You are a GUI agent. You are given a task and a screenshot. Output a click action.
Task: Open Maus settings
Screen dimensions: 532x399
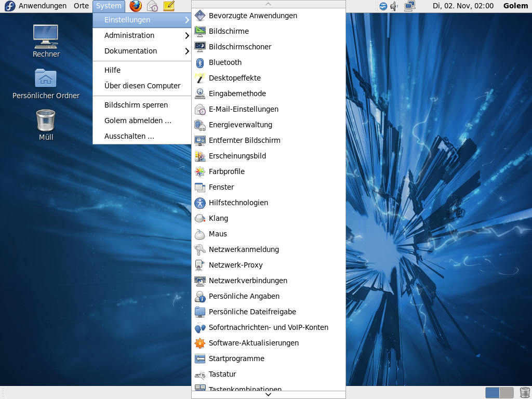(218, 234)
